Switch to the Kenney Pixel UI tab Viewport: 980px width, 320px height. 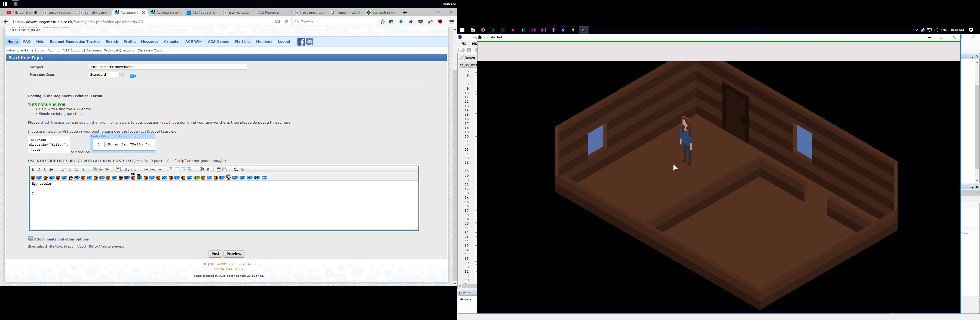coord(345,13)
